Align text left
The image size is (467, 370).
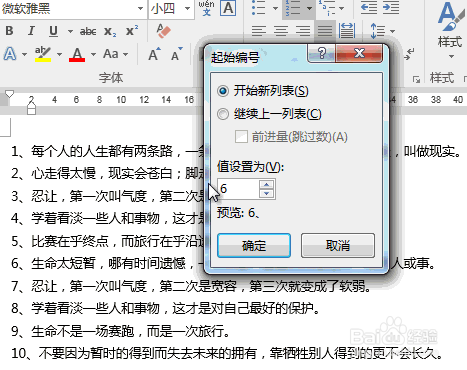click(259, 31)
